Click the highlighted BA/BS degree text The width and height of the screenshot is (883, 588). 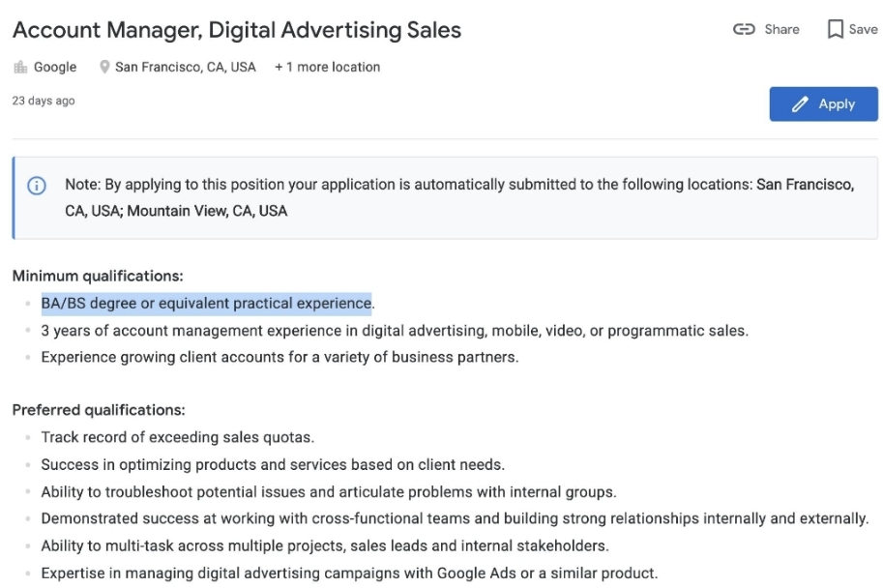coord(206,303)
